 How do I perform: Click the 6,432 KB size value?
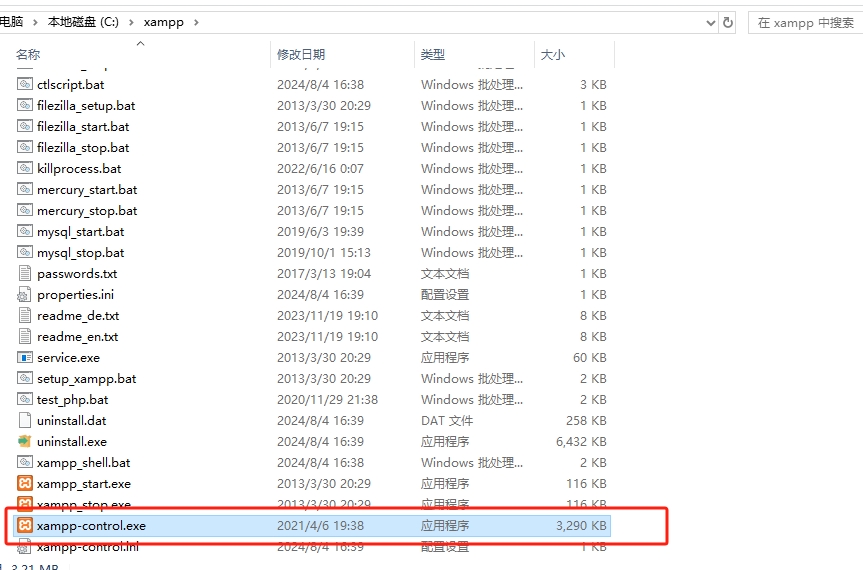click(x=581, y=441)
